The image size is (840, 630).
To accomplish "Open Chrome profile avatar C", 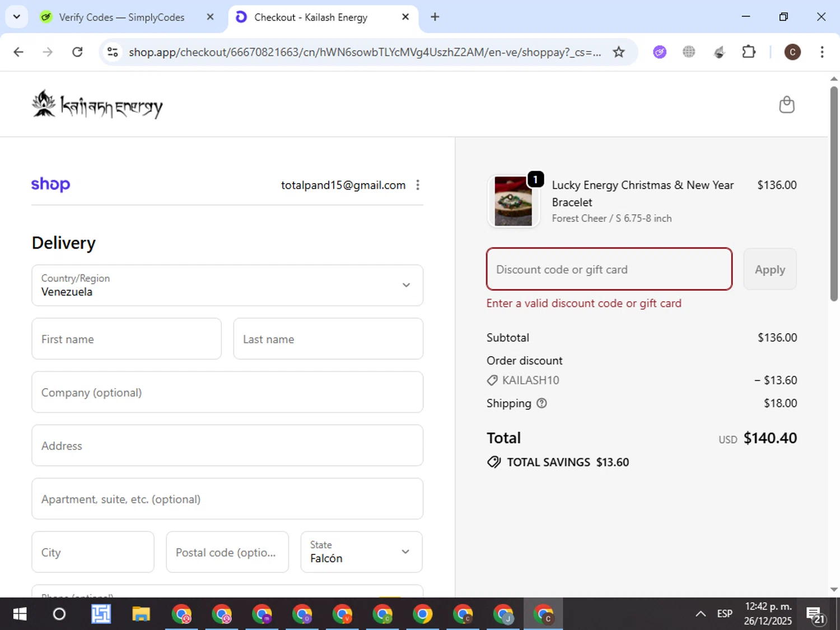I will point(792,52).
